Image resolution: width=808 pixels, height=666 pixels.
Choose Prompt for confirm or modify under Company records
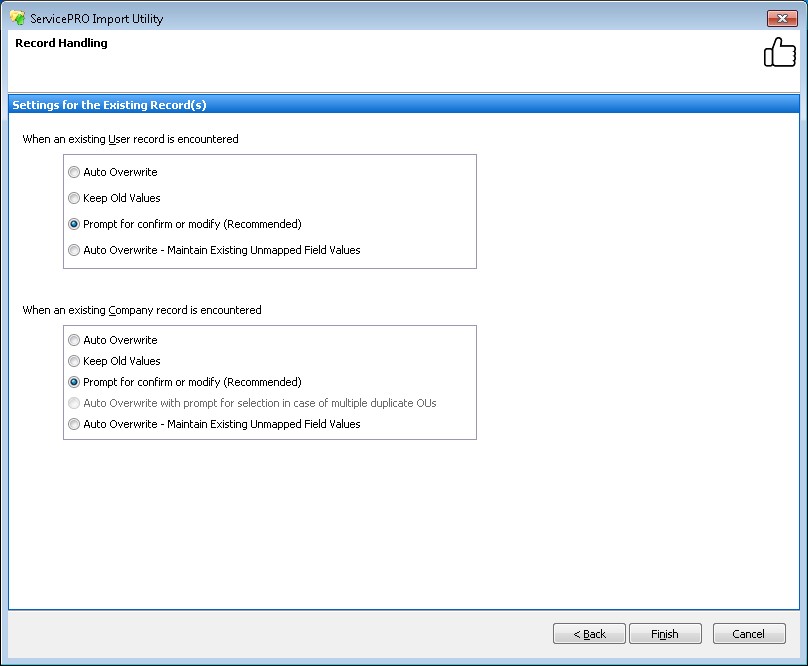73,382
